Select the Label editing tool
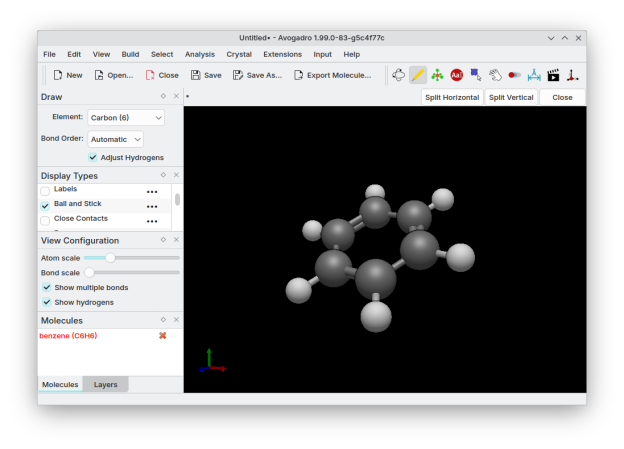624x449 pixels. [456, 75]
